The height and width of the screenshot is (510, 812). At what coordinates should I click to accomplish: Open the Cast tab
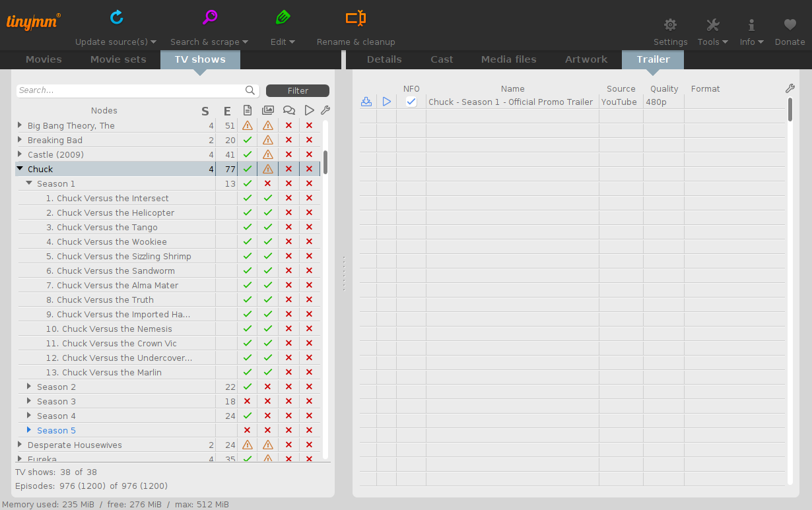coord(442,59)
